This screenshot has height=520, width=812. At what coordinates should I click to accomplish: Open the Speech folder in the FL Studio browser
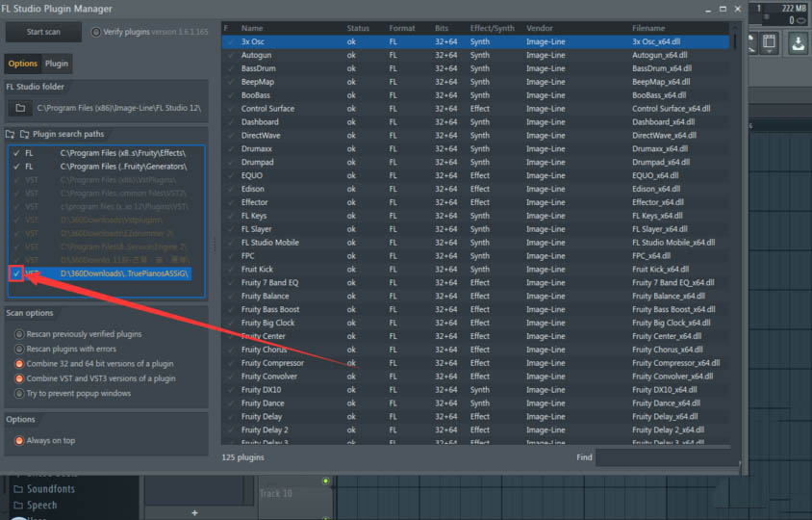point(42,505)
